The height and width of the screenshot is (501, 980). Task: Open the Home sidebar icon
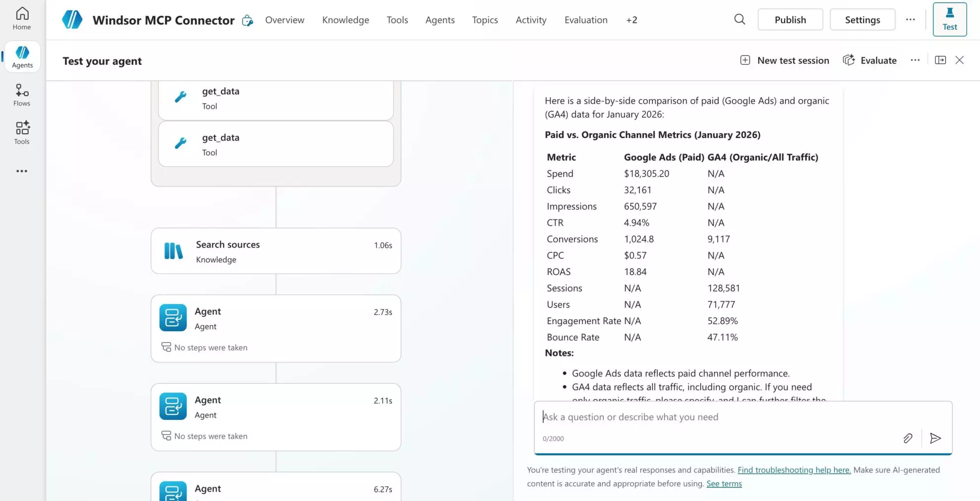pyautogui.click(x=22, y=18)
